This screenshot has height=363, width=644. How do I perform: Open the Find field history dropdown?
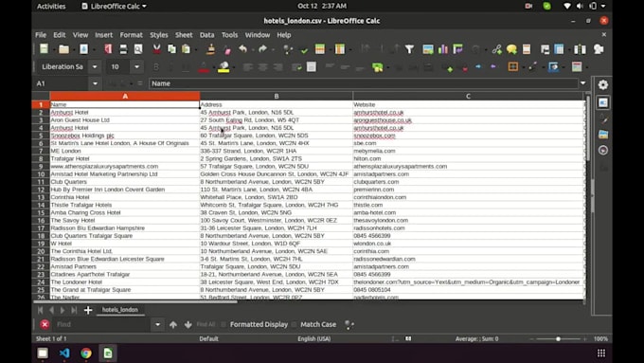pos(157,324)
